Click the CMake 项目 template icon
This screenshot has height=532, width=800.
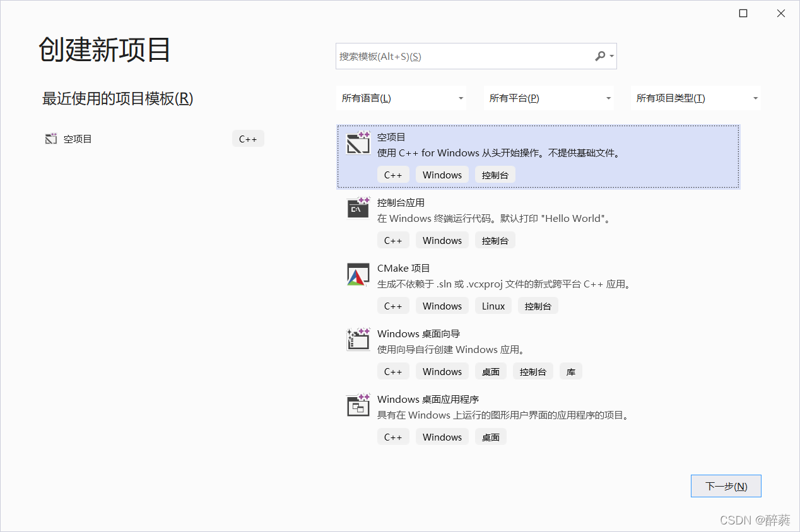[x=358, y=274]
